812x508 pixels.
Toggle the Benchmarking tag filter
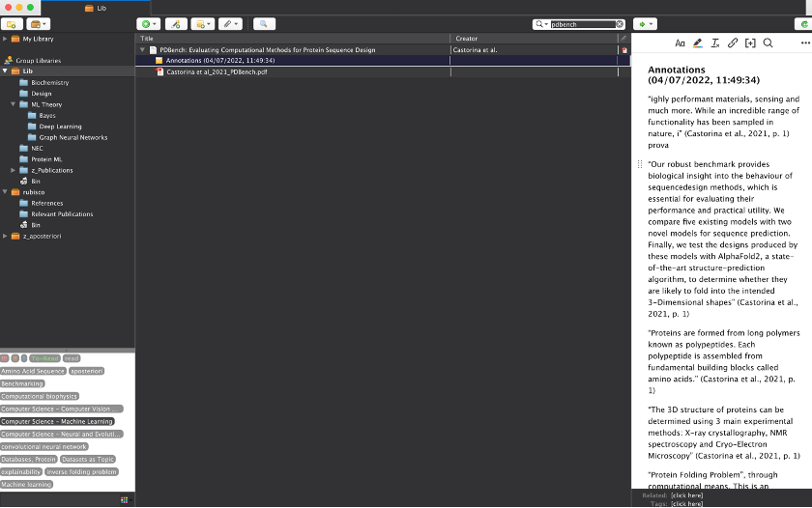22,383
